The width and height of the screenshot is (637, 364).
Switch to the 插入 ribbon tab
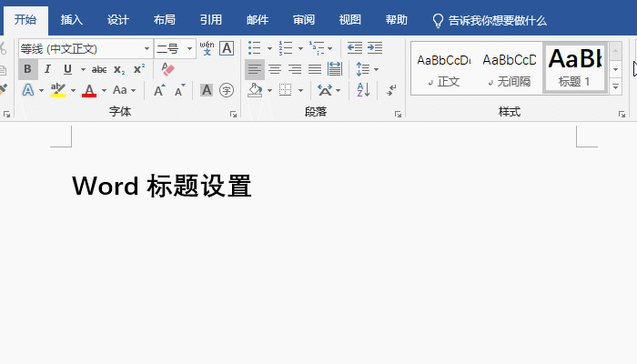point(71,19)
